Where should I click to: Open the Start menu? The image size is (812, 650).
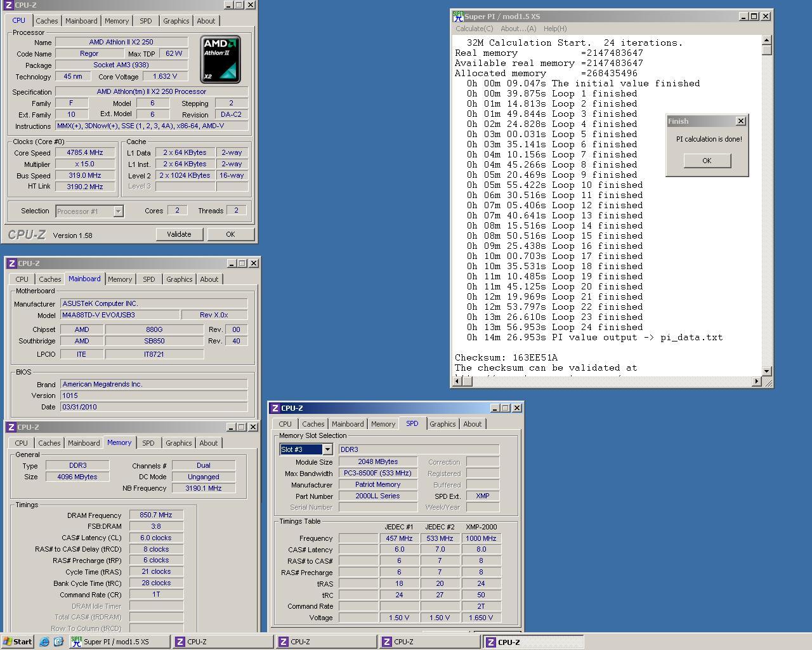click(17, 642)
